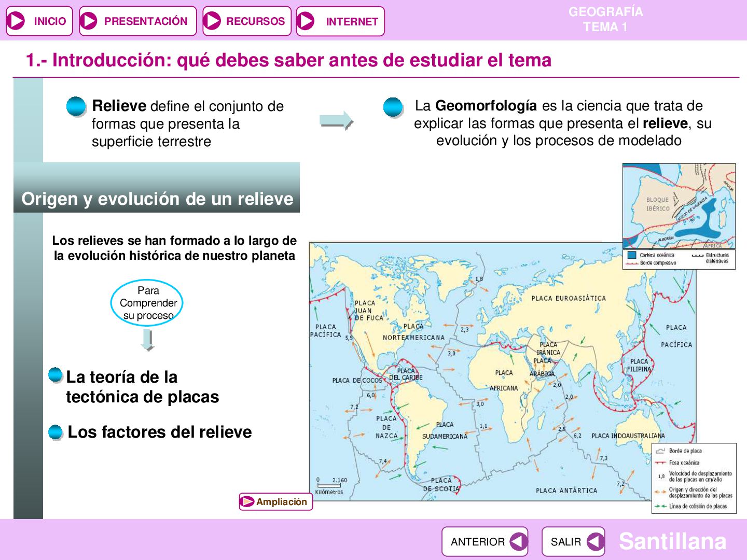Image resolution: width=747 pixels, height=560 pixels.
Task: Click the INICIO play arrow icon
Action: [x=16, y=21]
